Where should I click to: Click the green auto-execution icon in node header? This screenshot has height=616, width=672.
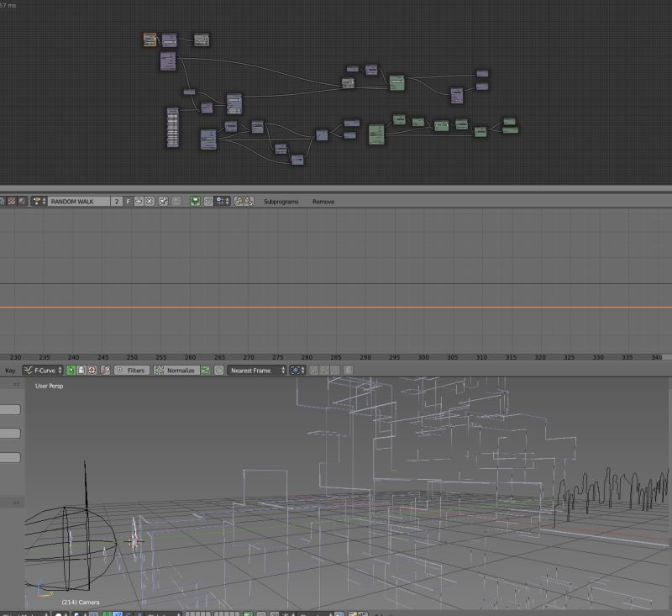point(195,202)
